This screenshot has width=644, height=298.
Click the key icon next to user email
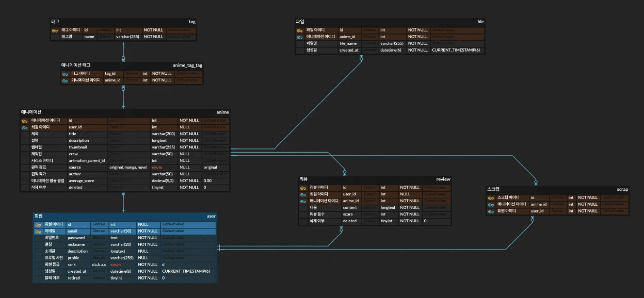(38, 231)
